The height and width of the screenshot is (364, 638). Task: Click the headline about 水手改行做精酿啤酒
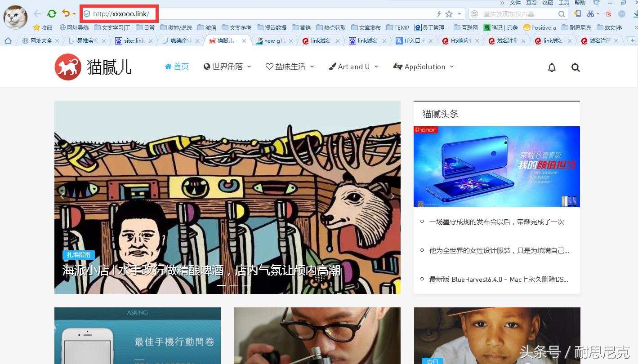201,271
